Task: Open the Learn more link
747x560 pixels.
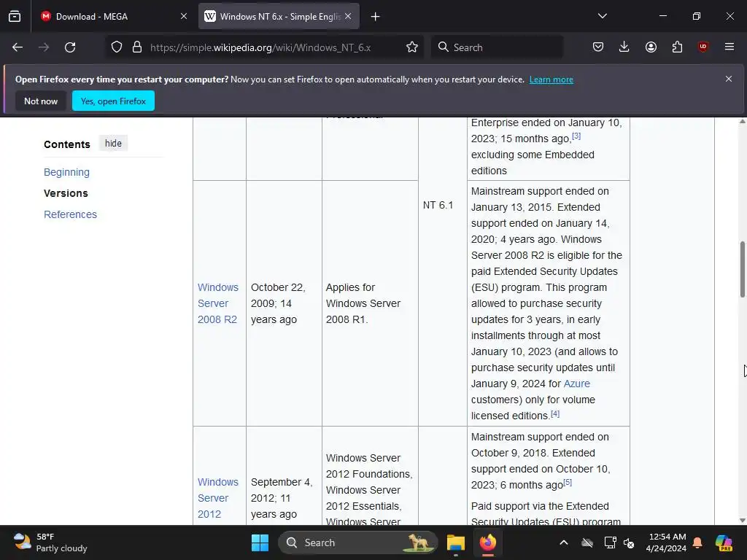Action: pos(551,79)
